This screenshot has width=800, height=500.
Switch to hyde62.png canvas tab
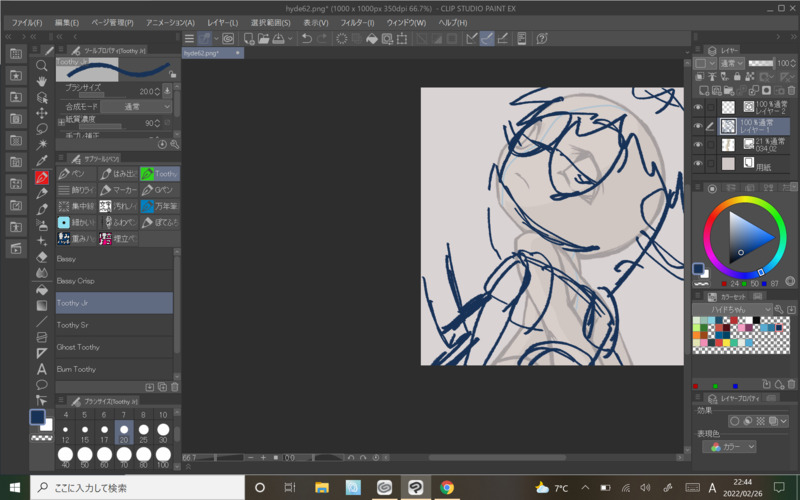click(213, 53)
